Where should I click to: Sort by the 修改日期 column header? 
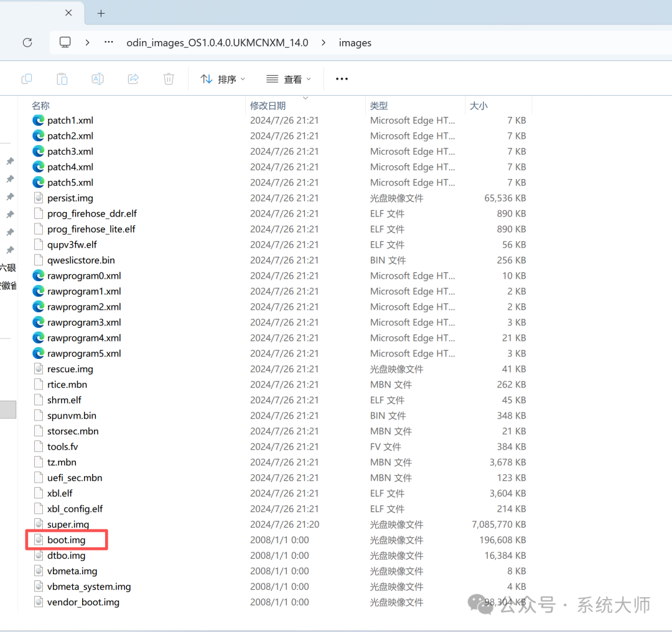click(268, 106)
